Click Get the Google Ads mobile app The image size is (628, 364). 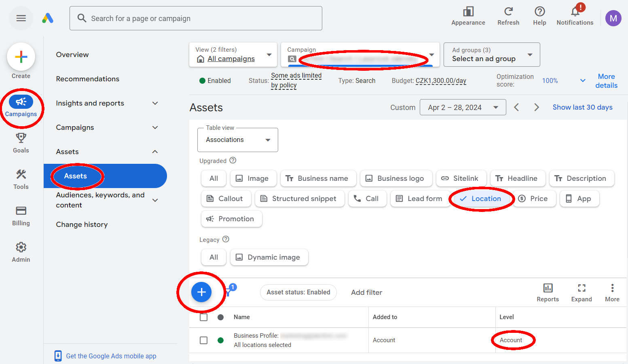click(x=111, y=356)
